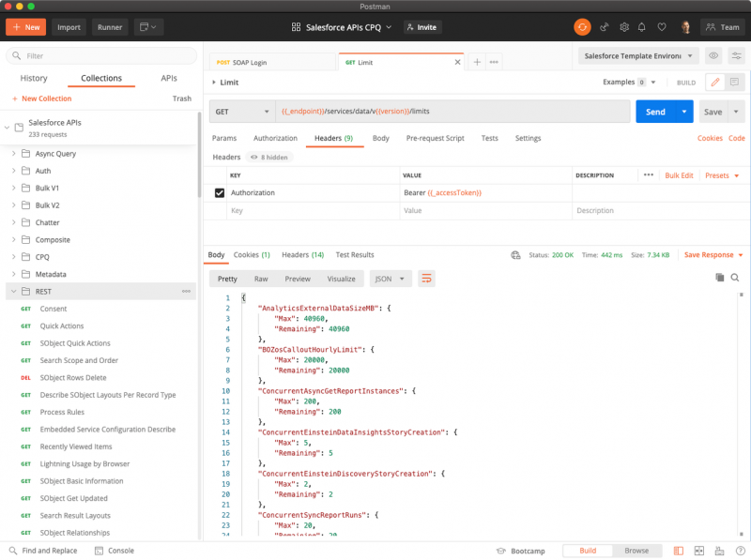Switch to Browse mode toggle
751x560 pixels.
point(636,551)
